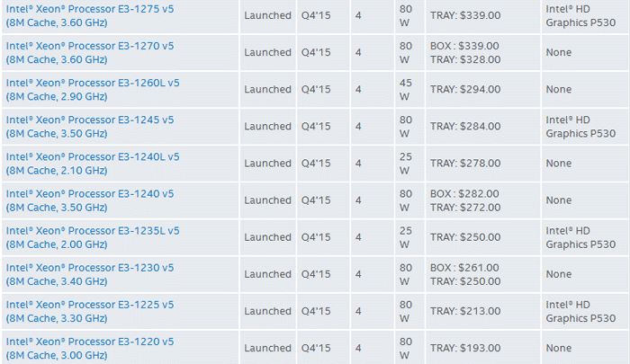
Task: Click the BOX: $261.00 price text
Action: tap(464, 267)
